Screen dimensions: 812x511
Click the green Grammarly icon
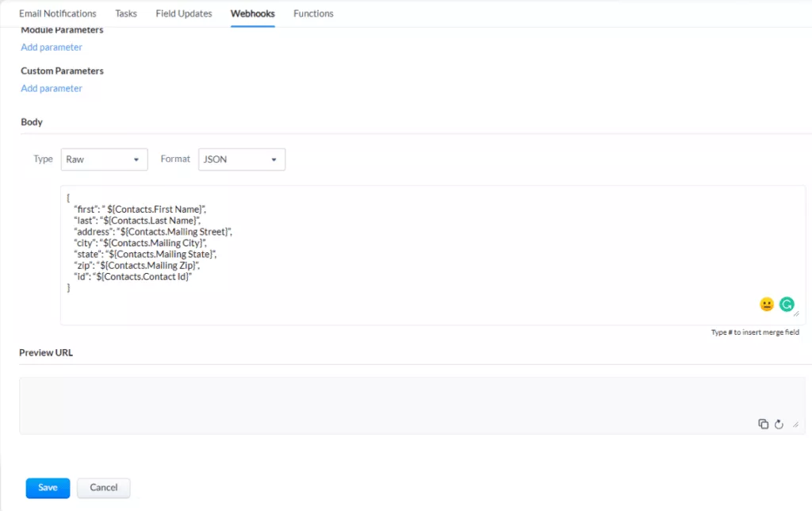pos(787,304)
